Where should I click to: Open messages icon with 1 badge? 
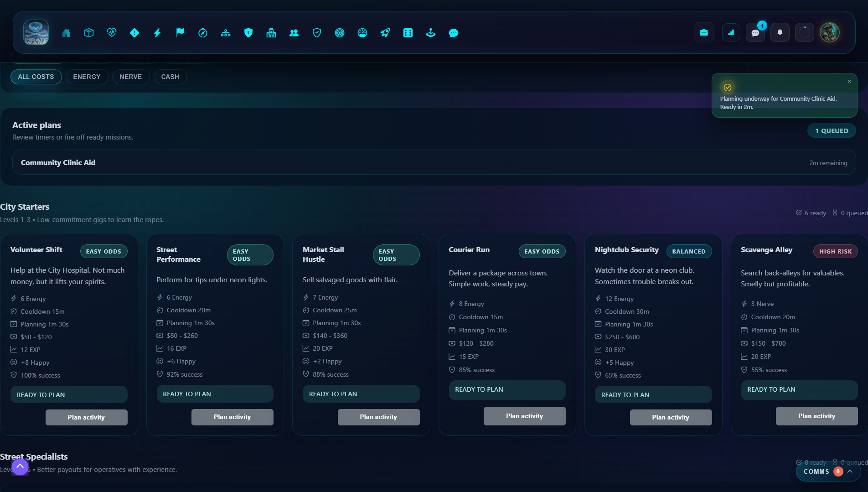[755, 33]
